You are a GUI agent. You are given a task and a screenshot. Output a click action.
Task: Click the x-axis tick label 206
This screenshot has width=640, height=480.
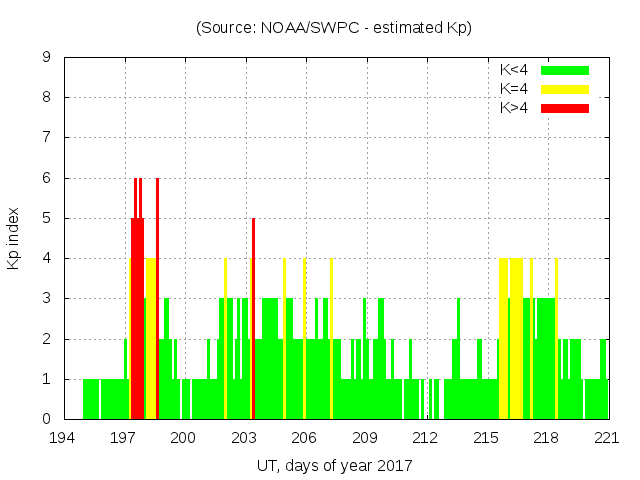coord(305,438)
